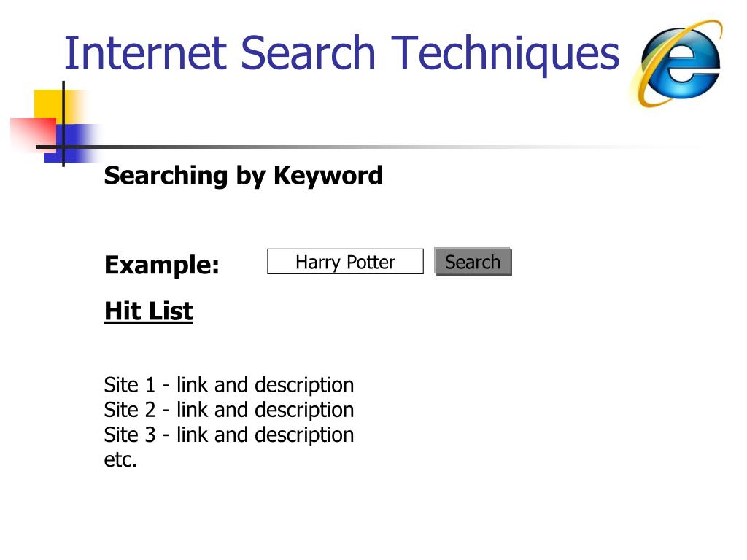This screenshot has height=560, width=747.
Task: Click the yellow square decoration
Action: 53,106
